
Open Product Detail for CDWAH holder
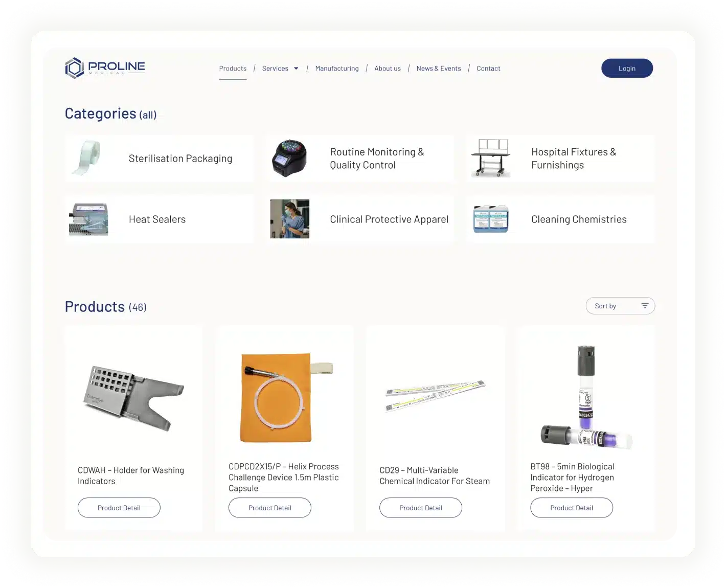tap(119, 508)
